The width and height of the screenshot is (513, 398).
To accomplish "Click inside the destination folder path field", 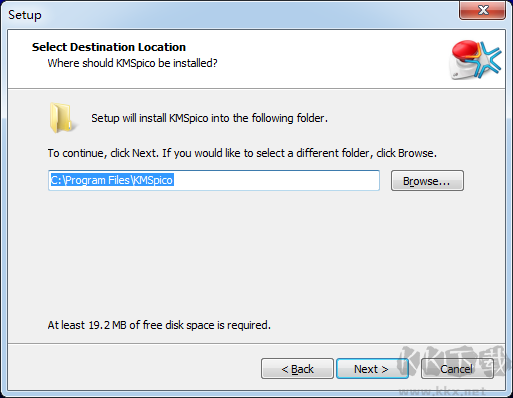I will pyautogui.click(x=214, y=180).
